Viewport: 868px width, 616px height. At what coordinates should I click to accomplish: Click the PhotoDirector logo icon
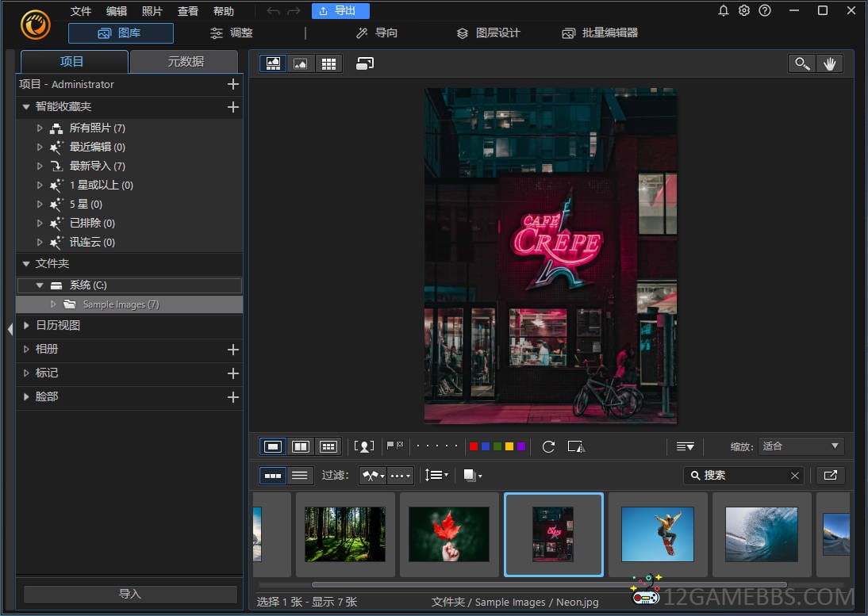36,25
